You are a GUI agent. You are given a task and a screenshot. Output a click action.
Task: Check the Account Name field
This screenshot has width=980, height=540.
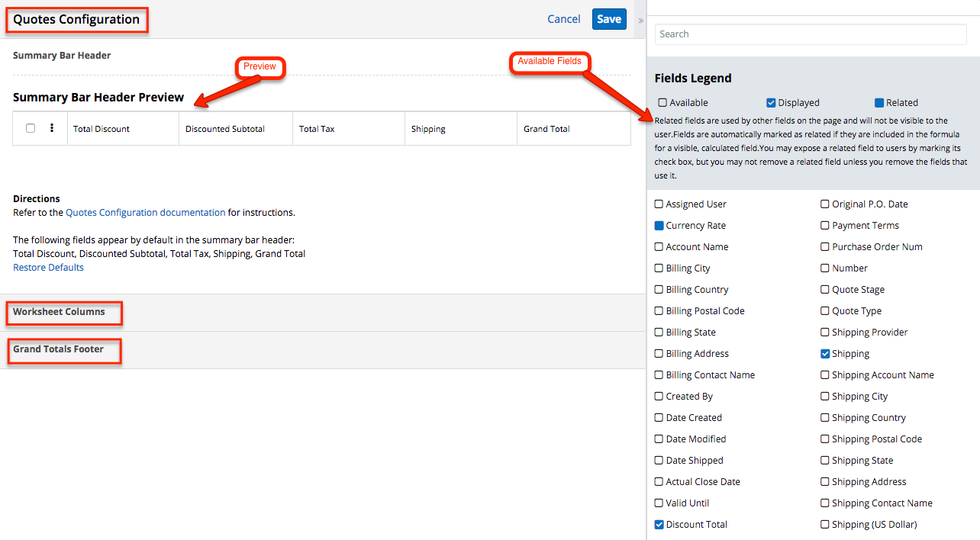[659, 247]
